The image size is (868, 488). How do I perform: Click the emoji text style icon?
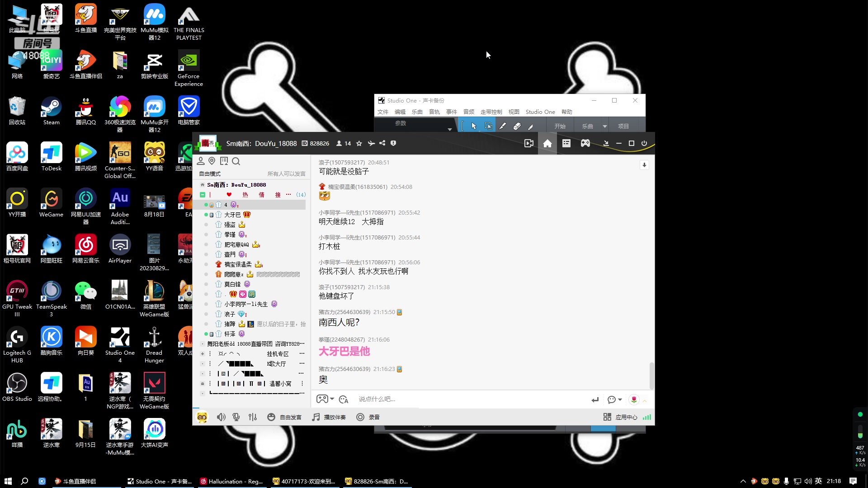344,399
